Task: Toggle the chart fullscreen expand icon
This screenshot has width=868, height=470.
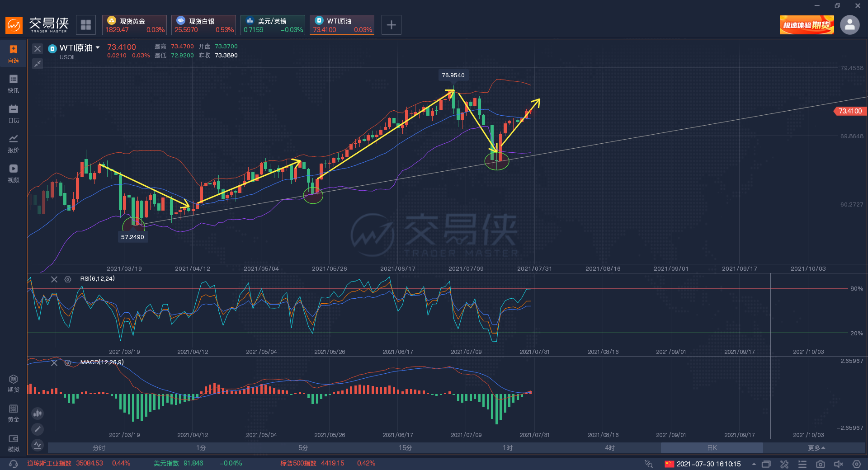Action: pyautogui.click(x=38, y=64)
